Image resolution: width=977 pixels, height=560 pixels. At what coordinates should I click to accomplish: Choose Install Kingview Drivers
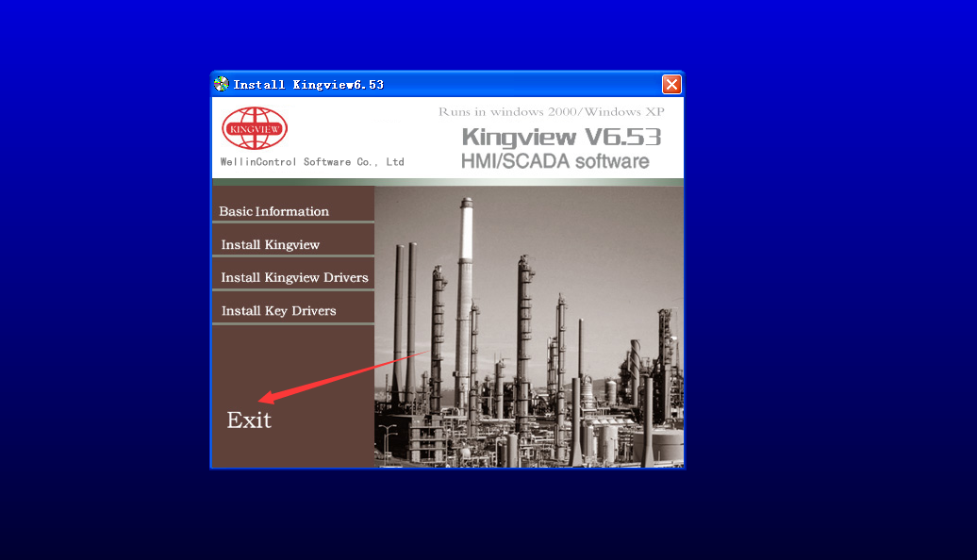(x=294, y=278)
